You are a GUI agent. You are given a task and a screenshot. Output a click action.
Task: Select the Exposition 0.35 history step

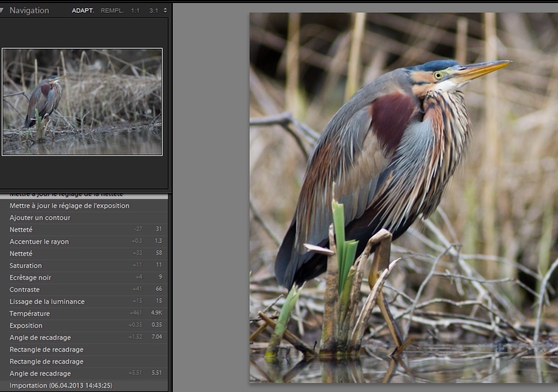click(x=84, y=325)
